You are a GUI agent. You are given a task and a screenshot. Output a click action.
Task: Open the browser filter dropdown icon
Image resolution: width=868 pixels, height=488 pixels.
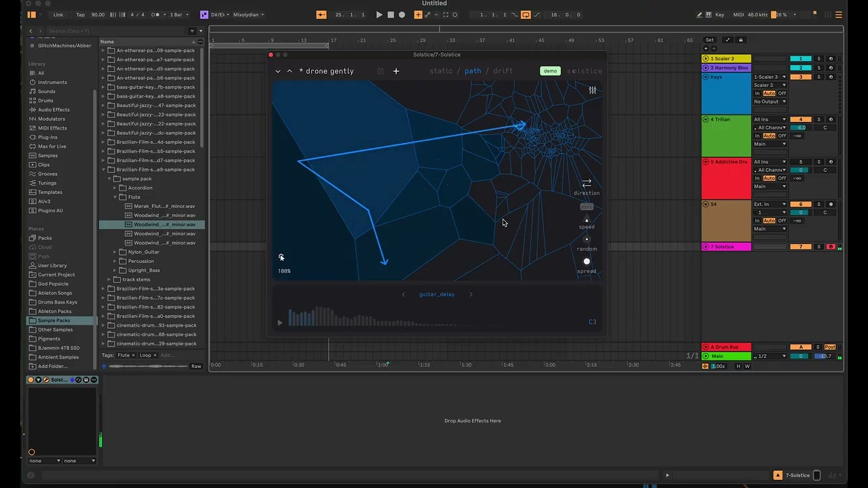[192, 31]
